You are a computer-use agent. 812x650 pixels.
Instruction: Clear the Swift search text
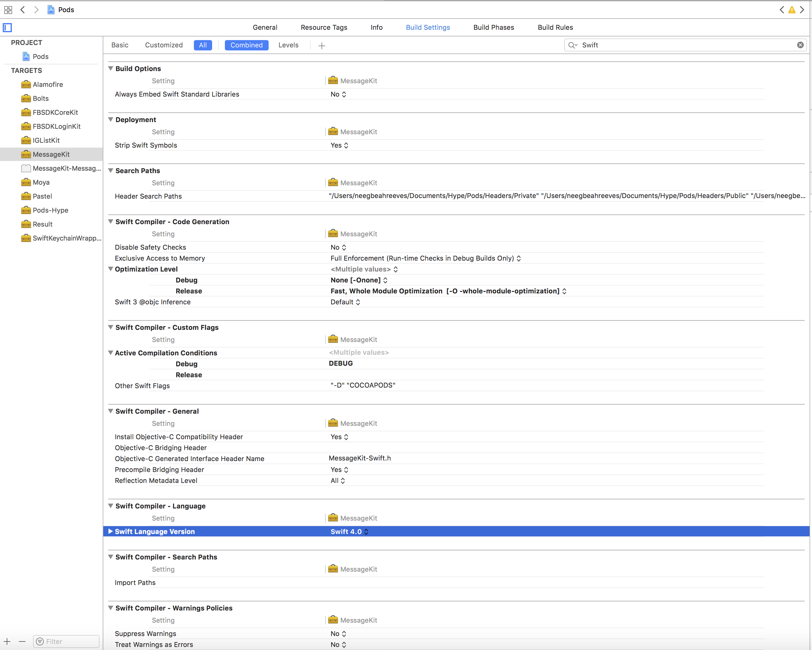(x=800, y=45)
